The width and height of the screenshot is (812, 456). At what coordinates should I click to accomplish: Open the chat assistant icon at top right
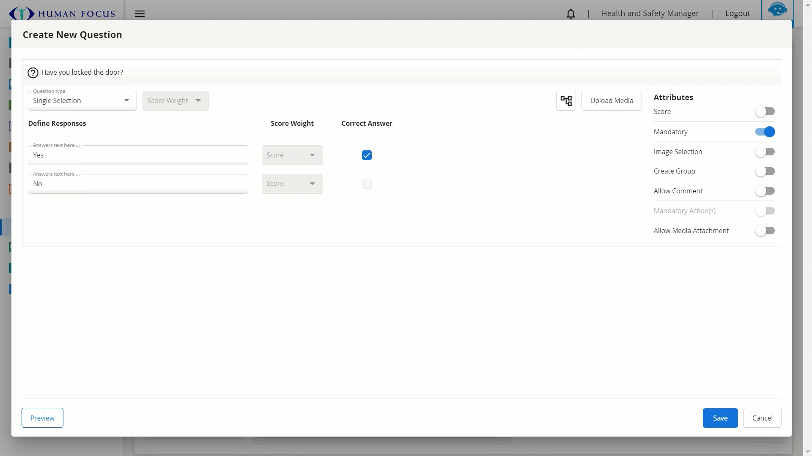776,10
